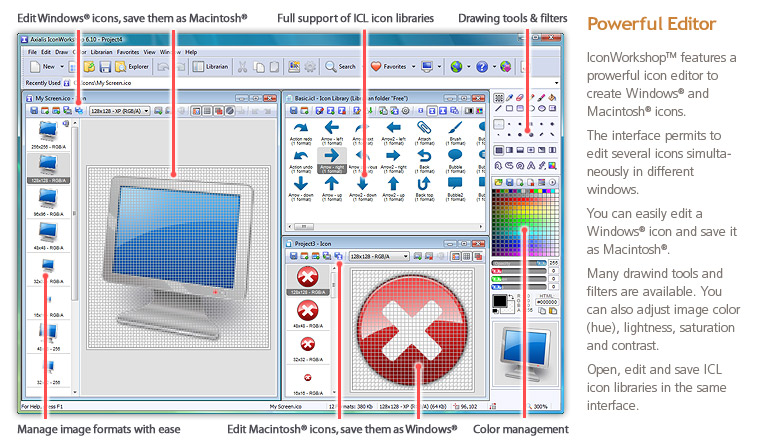Viewport: 760px width, 440px height.
Task: Select the 'Back top' library icon
Action: coord(424,189)
